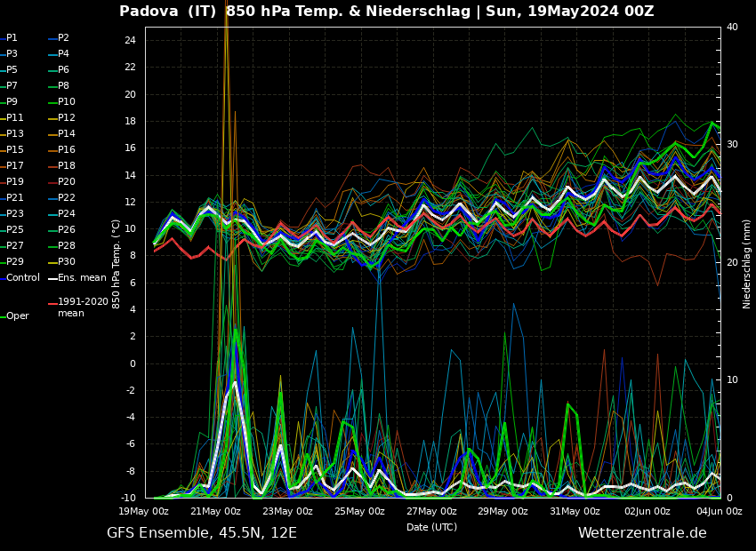
Task: Click the chart title starting with Padova (IT)
Action: coord(387,11)
